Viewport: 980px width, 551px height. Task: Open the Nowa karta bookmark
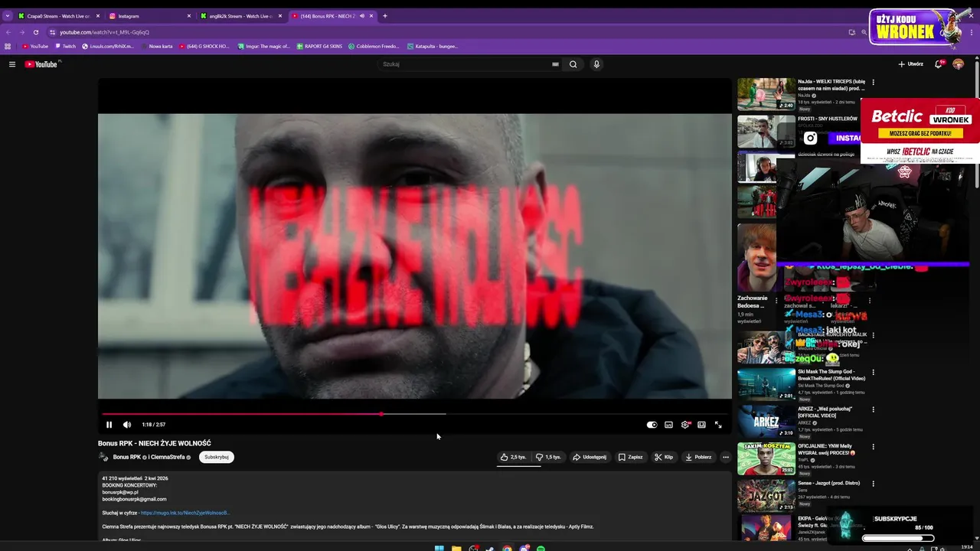[x=156, y=47]
